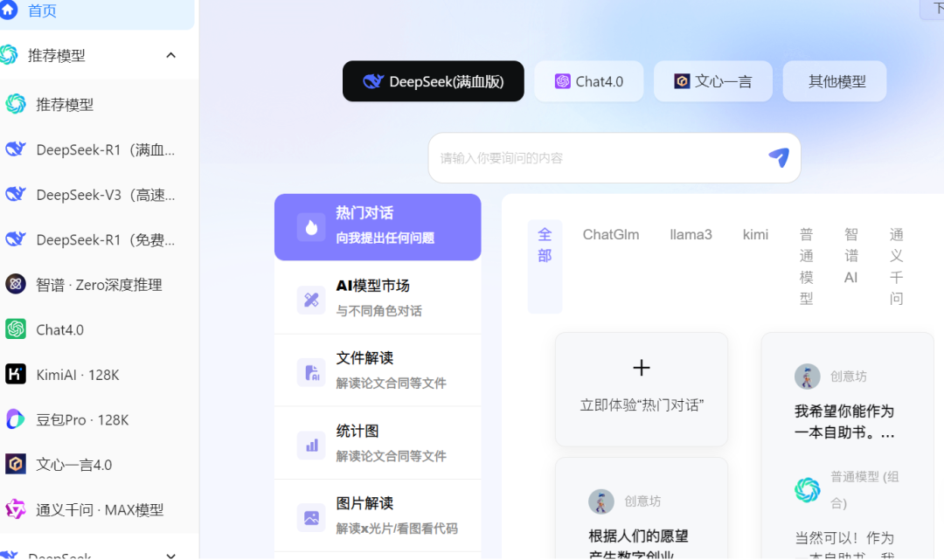The height and width of the screenshot is (560, 944).
Task: Select the 文心一言 top model button
Action: pos(713,81)
